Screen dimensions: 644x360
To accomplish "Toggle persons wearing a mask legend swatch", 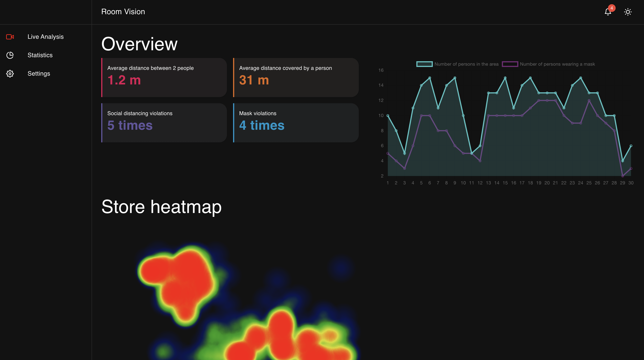I will [x=510, y=64].
